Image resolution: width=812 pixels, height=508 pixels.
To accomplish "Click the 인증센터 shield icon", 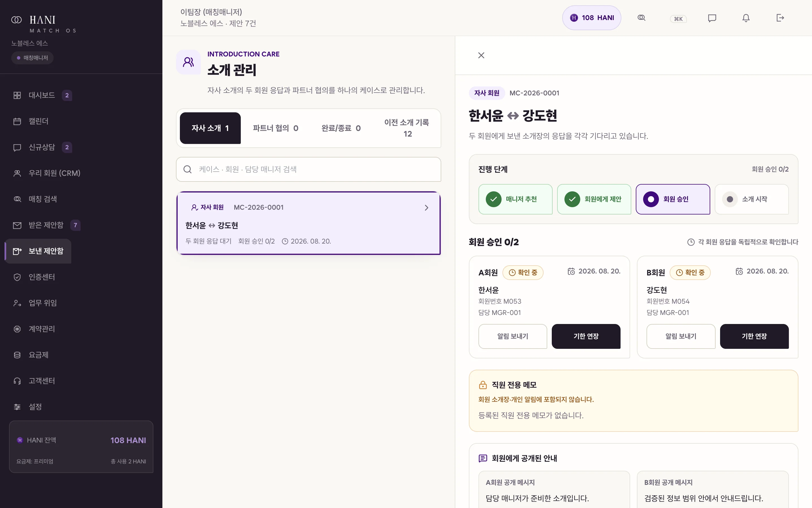I will 17,277.
